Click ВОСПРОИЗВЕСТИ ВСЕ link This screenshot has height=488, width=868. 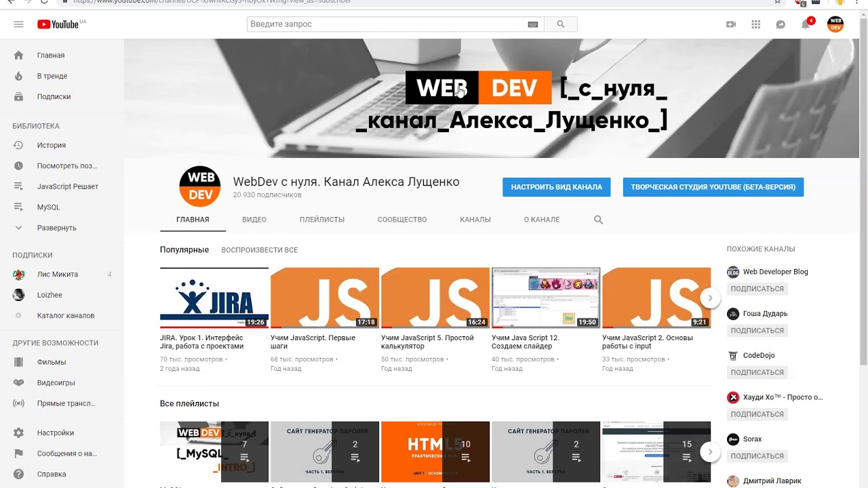coord(259,250)
